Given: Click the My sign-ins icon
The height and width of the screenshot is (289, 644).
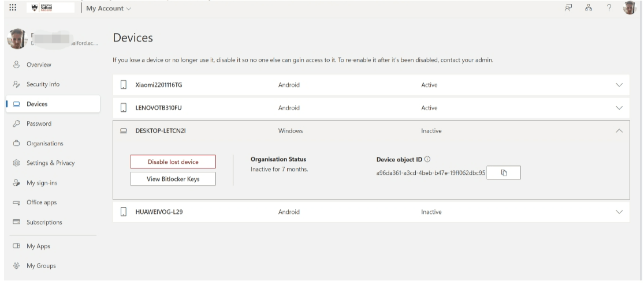Looking at the screenshot, I should [16, 183].
